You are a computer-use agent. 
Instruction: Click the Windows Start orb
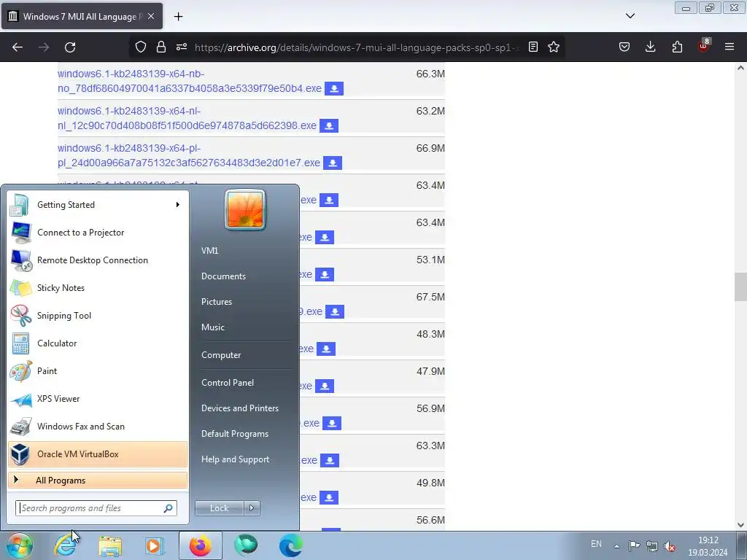19,545
